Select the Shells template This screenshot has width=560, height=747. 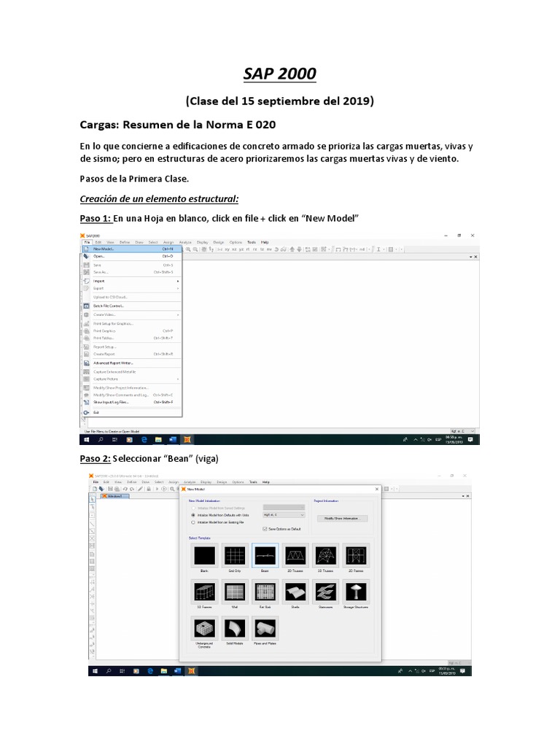click(295, 592)
